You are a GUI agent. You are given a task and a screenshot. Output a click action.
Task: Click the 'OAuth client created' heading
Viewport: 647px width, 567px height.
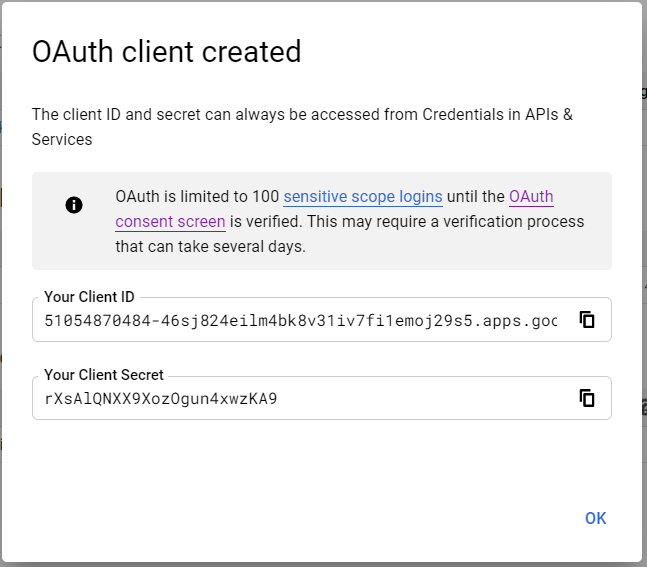pyautogui.click(x=167, y=52)
